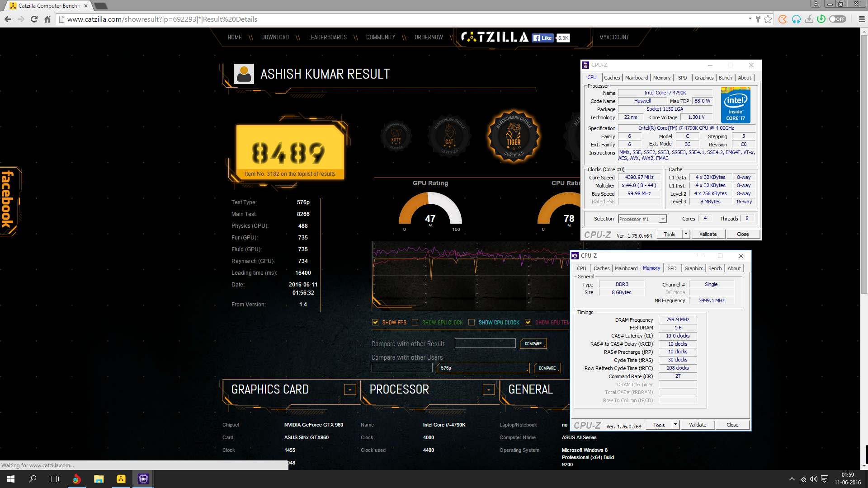Open volume control in system tray

(814, 479)
